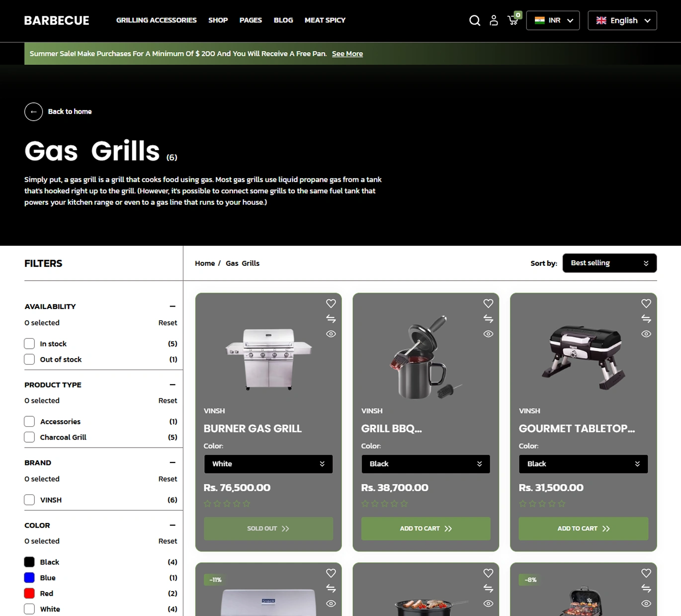Rate Burner Gas Grill with stars
Image resolution: width=681 pixels, height=616 pixels.
point(227,504)
